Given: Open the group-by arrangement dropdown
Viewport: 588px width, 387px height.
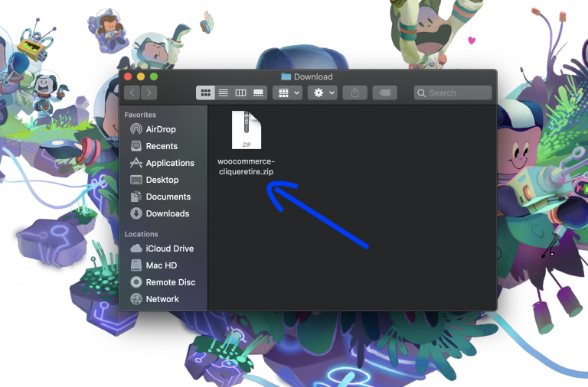Looking at the screenshot, I should pyautogui.click(x=288, y=93).
